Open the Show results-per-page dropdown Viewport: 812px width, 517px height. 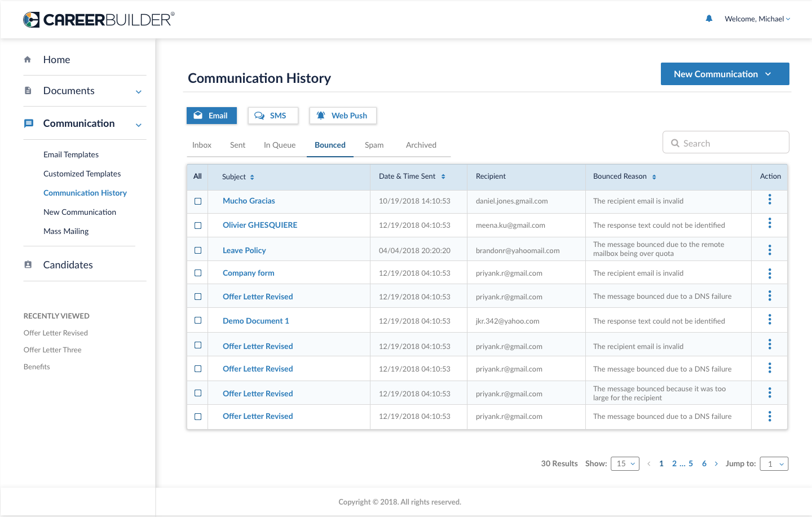click(x=625, y=463)
